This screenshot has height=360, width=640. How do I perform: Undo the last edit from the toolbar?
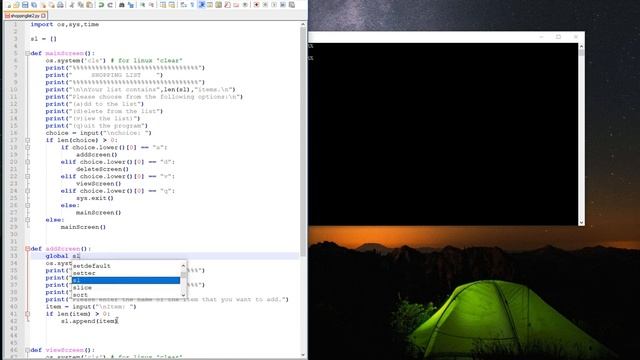[101, 5]
